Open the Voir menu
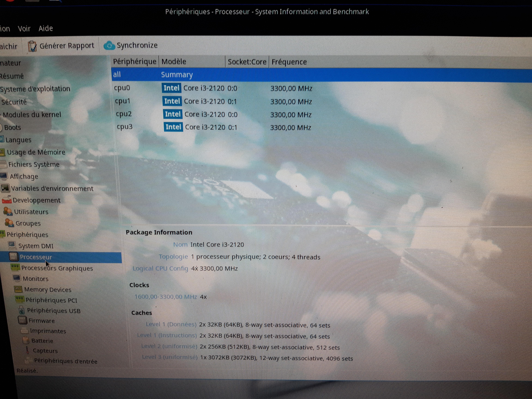Viewport: 532px width, 399px height. coord(24,29)
